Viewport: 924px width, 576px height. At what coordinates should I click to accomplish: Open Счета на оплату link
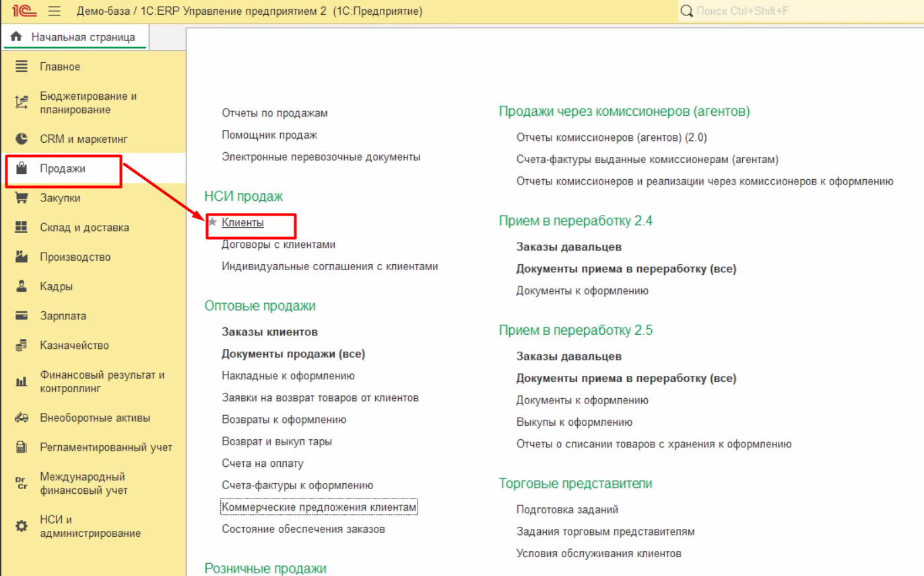point(263,463)
